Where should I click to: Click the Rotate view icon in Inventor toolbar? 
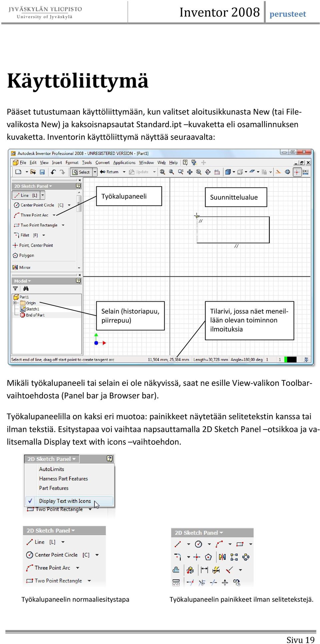208,172
